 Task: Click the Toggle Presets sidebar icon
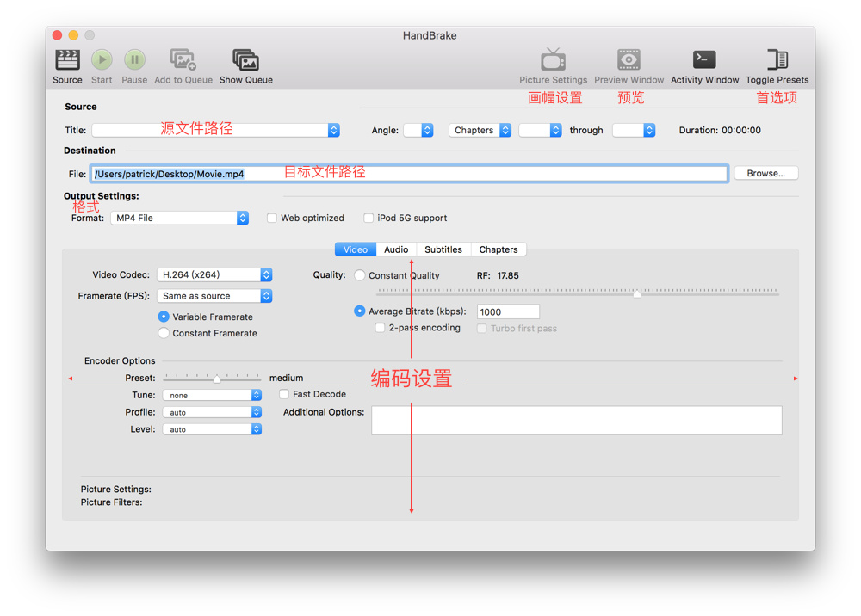click(777, 59)
